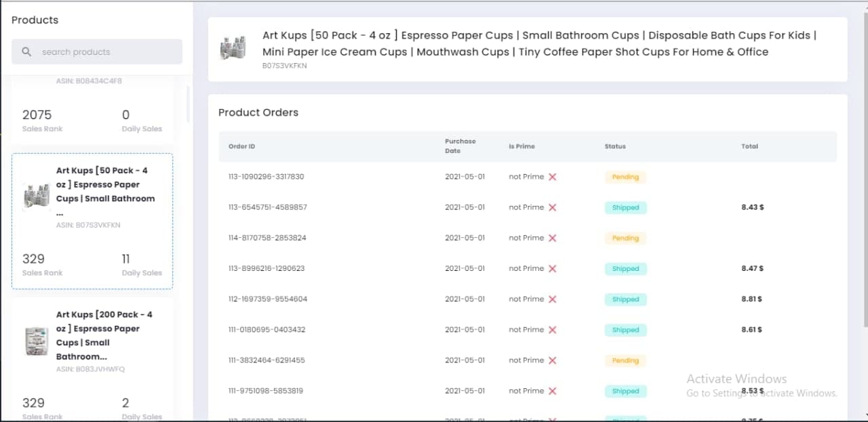The image size is (868, 422).
Task: Sort by Total column header
Action: pyautogui.click(x=749, y=146)
